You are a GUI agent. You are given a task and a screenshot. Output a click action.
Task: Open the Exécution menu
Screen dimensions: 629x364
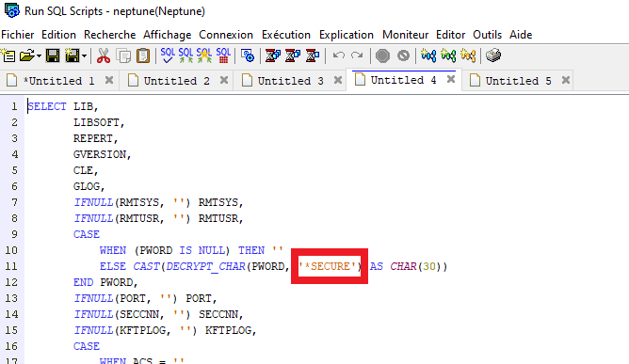pos(286,35)
